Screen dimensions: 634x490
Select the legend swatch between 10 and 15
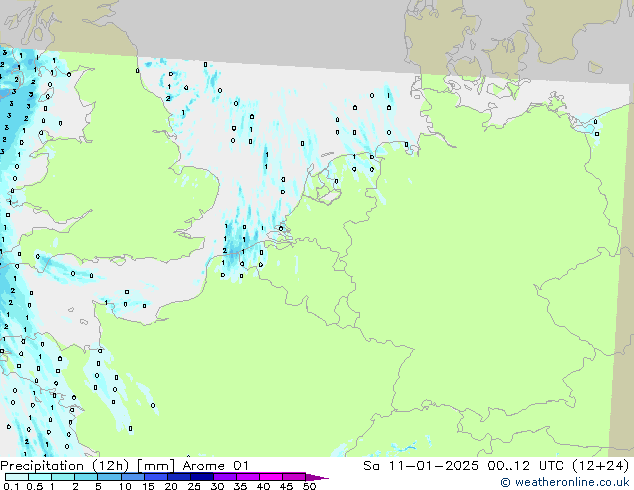click(x=133, y=477)
